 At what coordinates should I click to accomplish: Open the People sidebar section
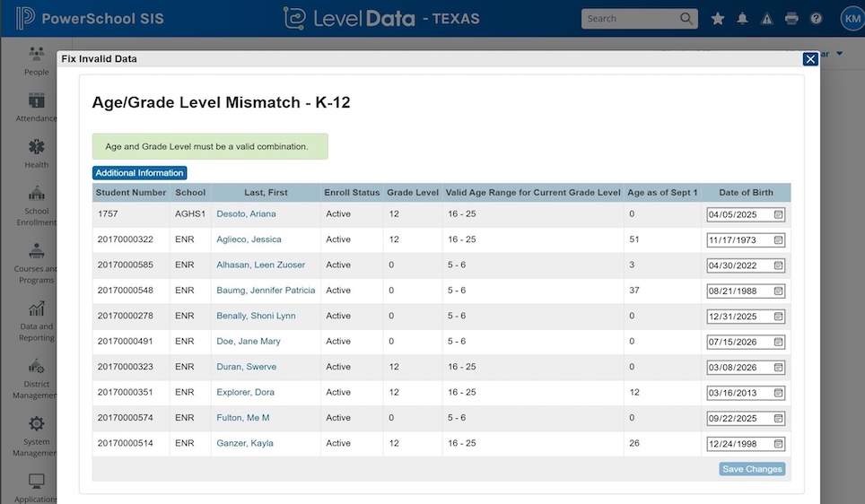click(x=37, y=61)
